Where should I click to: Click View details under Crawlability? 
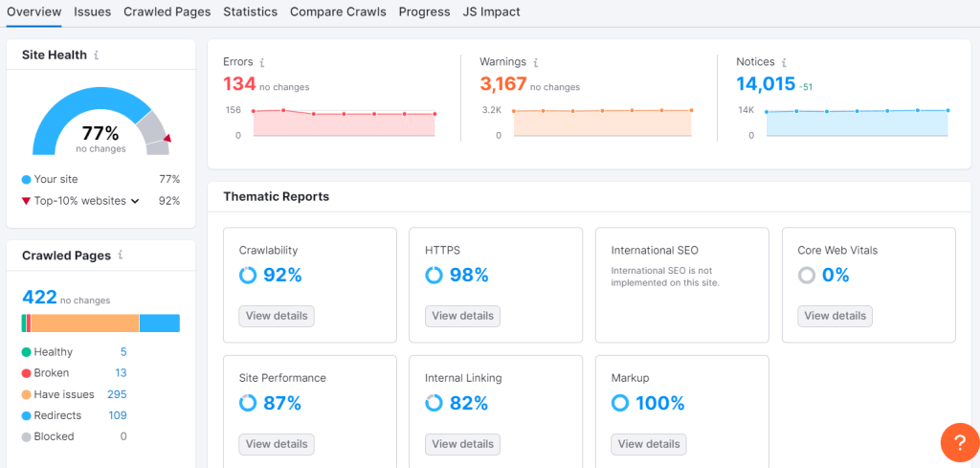[x=277, y=316]
